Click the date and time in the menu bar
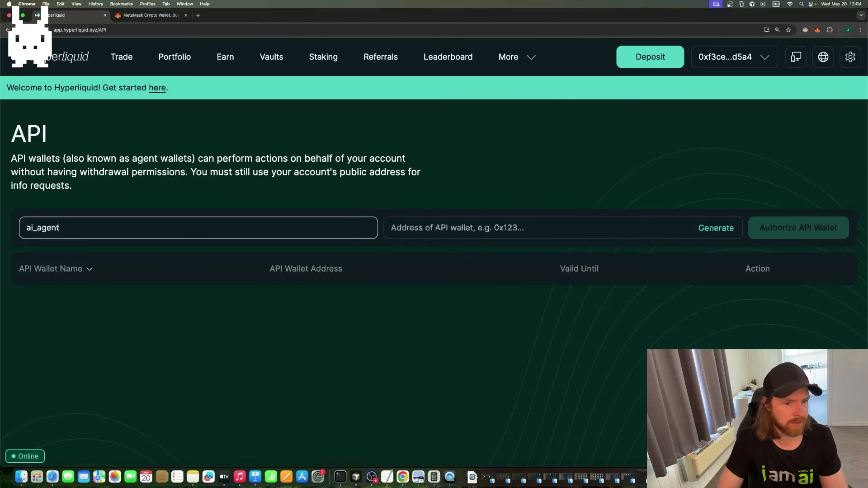Image resolution: width=868 pixels, height=488 pixels. click(x=841, y=4)
